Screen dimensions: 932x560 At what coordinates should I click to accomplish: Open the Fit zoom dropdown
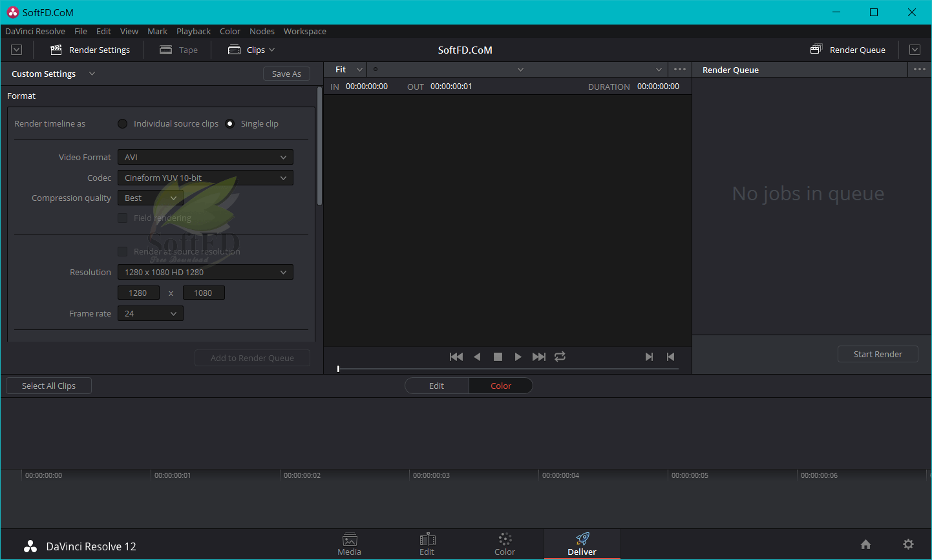[x=350, y=69]
